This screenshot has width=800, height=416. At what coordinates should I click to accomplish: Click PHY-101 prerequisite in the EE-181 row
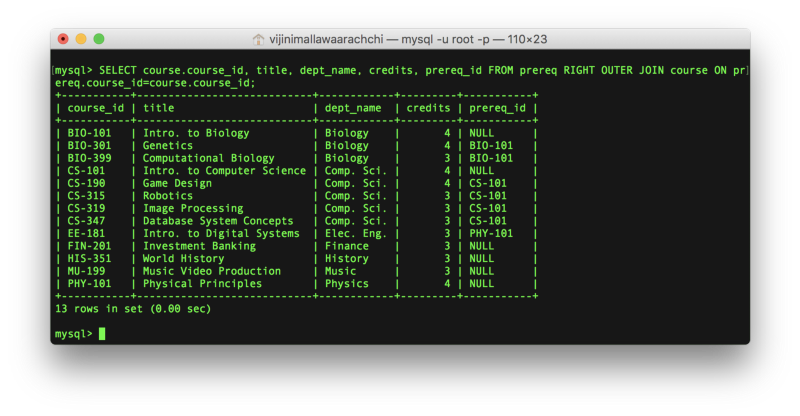click(x=491, y=234)
